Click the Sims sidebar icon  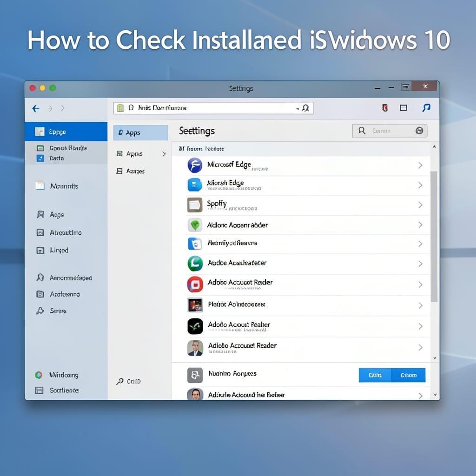click(x=40, y=311)
